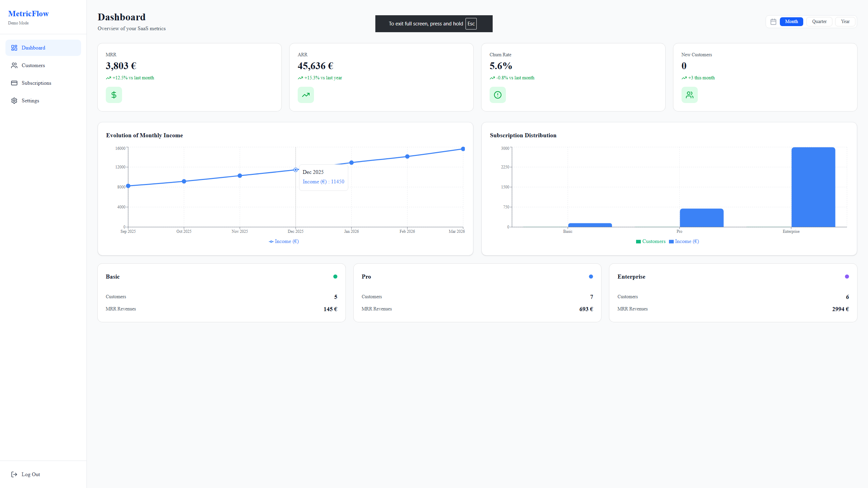868x488 pixels.
Task: Open the Subscriptions page from sidebar
Action: pyautogui.click(x=36, y=83)
